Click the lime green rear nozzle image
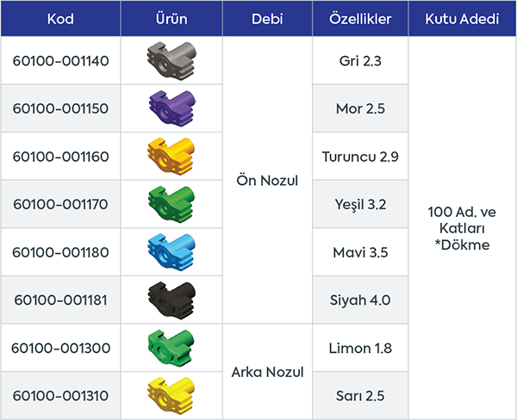517x420 pixels. 171,348
